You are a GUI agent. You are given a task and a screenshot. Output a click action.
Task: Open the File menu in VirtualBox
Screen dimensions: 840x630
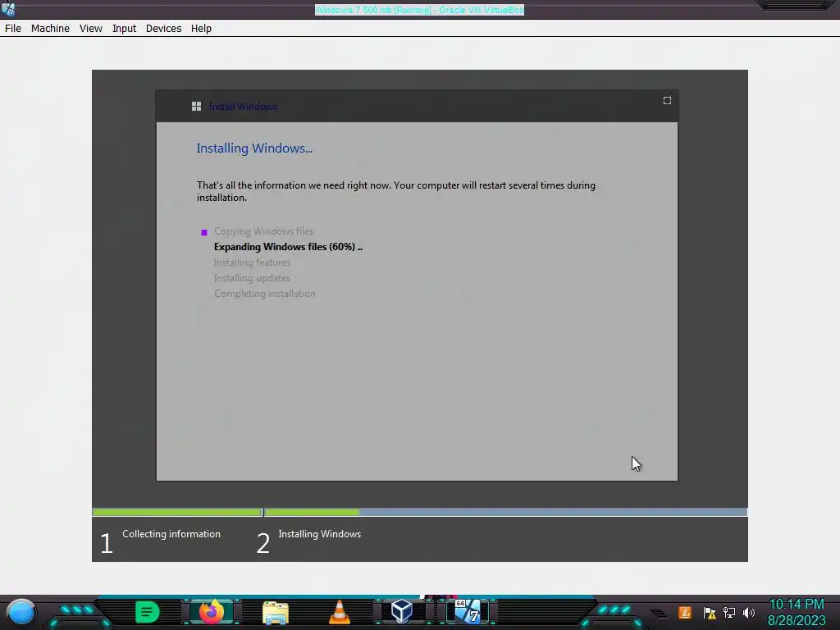tap(13, 29)
